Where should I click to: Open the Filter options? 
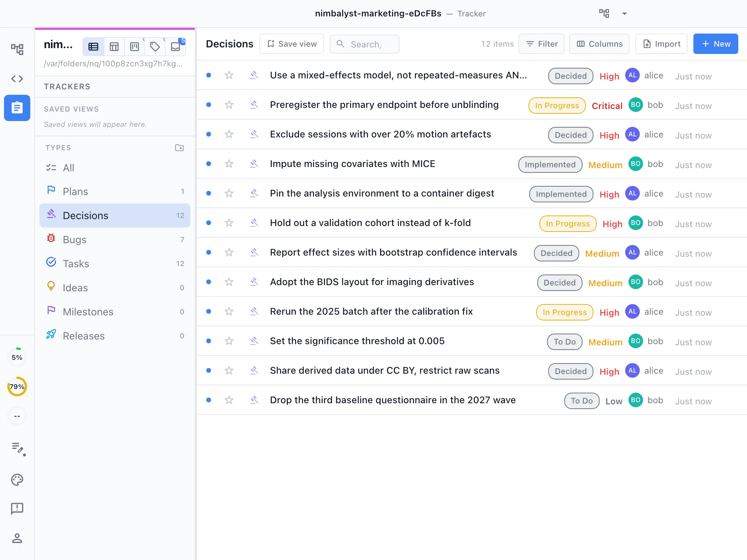tap(541, 44)
